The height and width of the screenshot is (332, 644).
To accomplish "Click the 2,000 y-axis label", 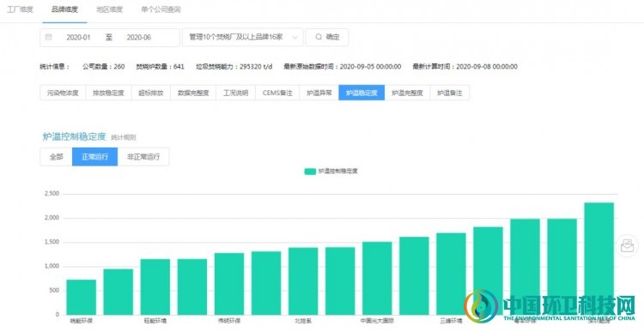I will click(52, 218).
